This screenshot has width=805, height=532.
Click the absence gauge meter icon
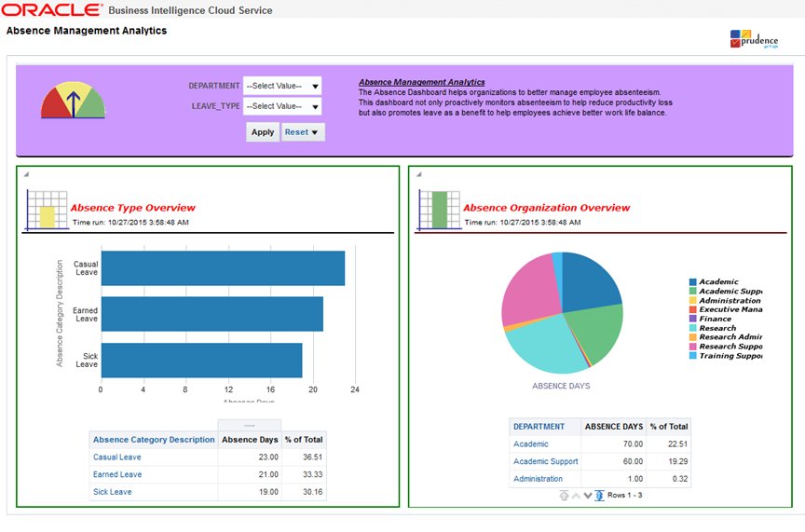pos(73,100)
